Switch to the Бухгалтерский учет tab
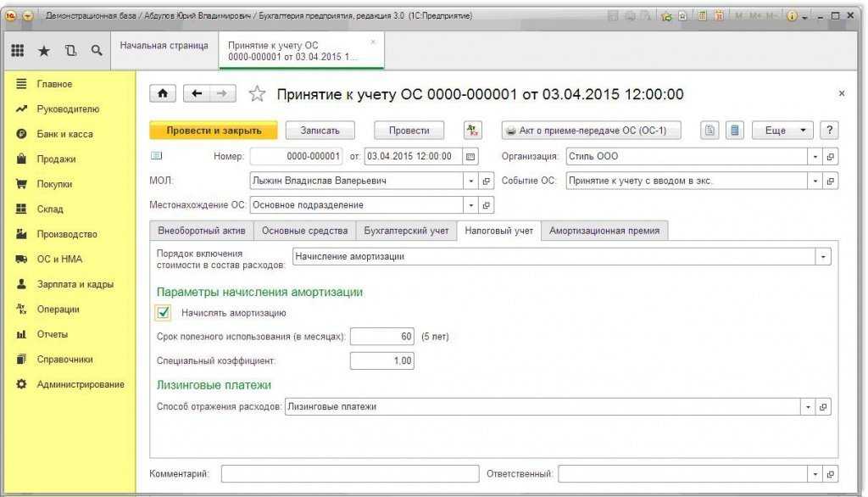This screenshot has width=868, height=497. [x=406, y=231]
